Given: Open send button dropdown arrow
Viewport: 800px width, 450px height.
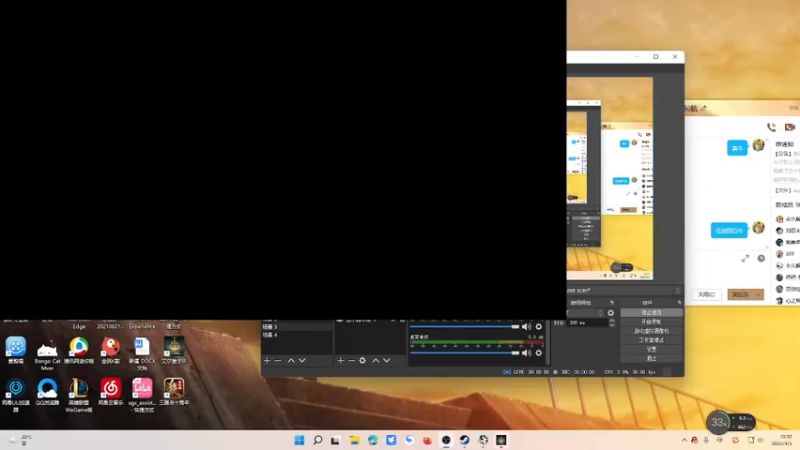Looking at the screenshot, I should click(x=758, y=294).
